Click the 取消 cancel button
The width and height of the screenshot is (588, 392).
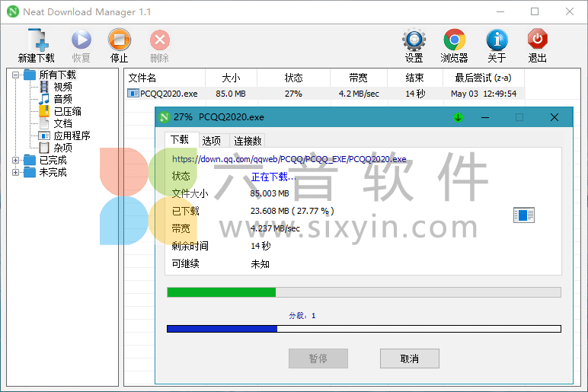click(x=410, y=359)
